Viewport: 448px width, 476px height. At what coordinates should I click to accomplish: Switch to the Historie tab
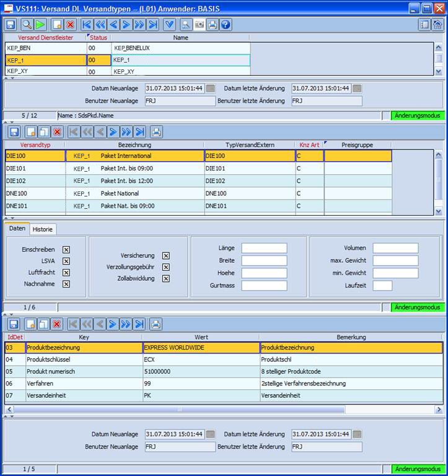click(43, 229)
